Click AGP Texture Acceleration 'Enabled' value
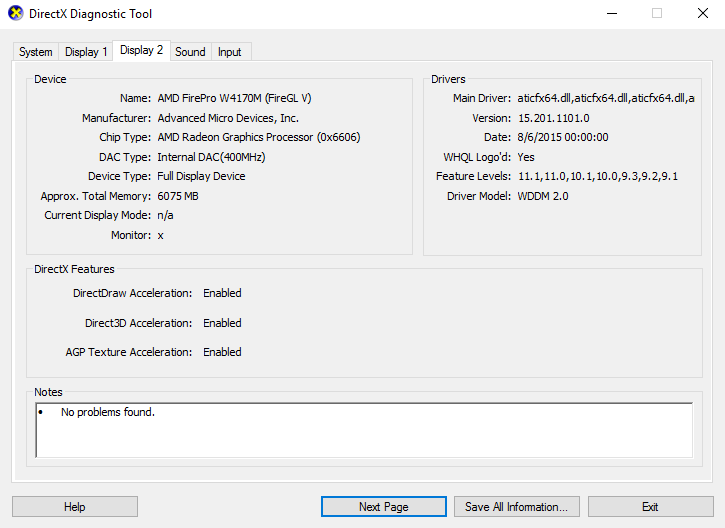Viewport: 725px width, 528px height. (x=222, y=352)
